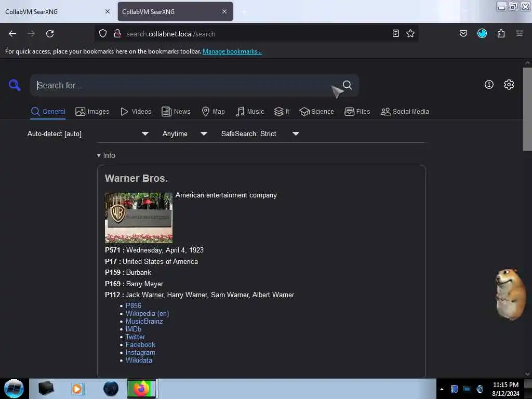Close the active CollabVM SearXNG tab

pos(224,11)
